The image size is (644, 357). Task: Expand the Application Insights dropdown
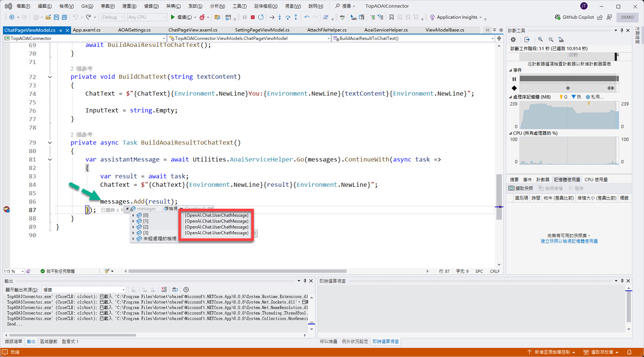pyautogui.click(x=481, y=17)
